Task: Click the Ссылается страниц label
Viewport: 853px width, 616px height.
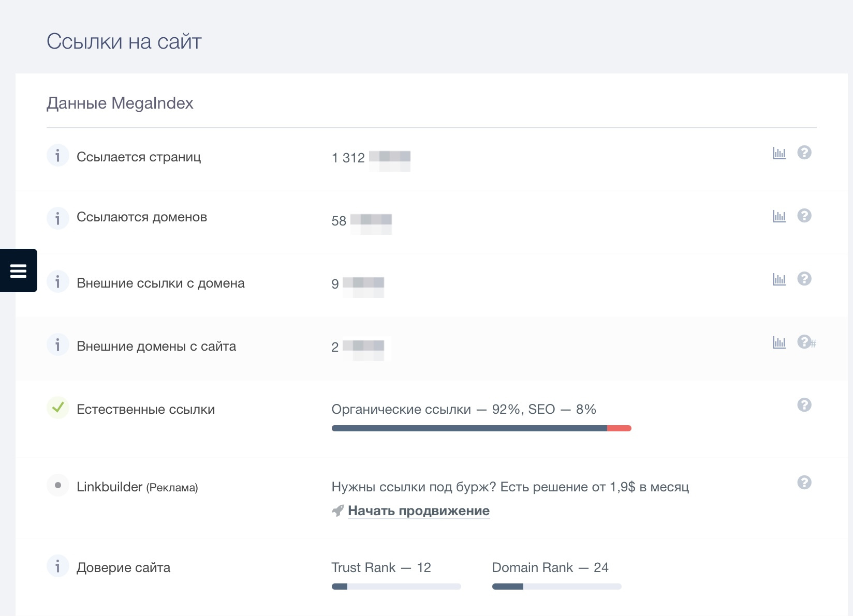Action: [139, 157]
